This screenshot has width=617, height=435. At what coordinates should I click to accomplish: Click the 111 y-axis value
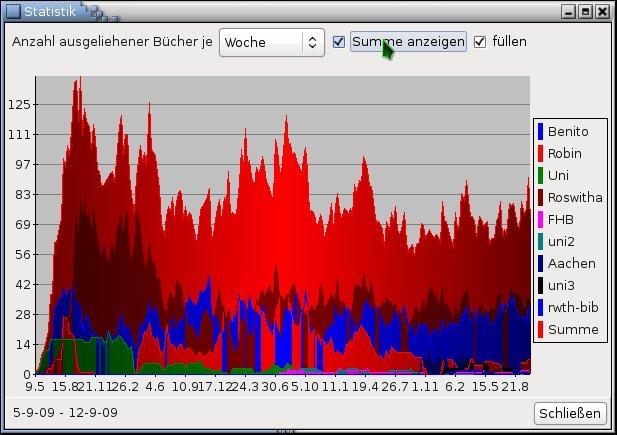[19, 135]
